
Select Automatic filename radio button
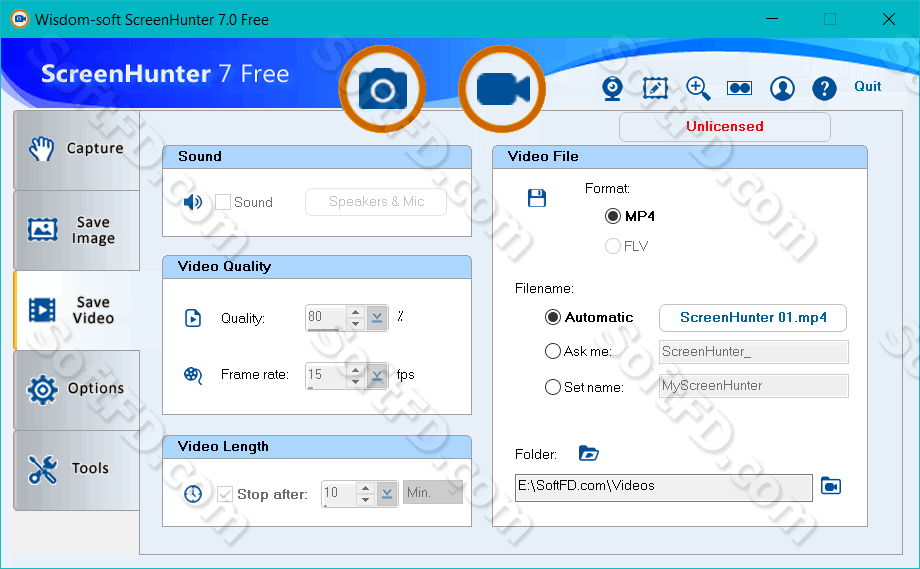pyautogui.click(x=553, y=317)
